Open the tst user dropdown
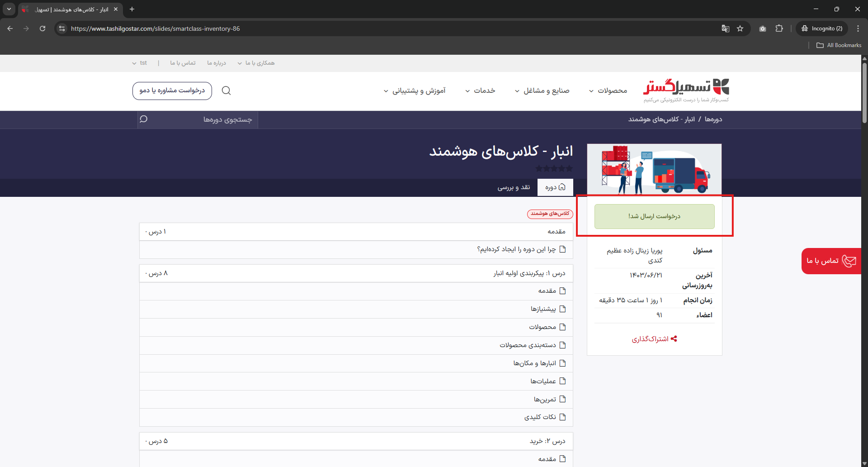The image size is (868, 467). click(140, 63)
